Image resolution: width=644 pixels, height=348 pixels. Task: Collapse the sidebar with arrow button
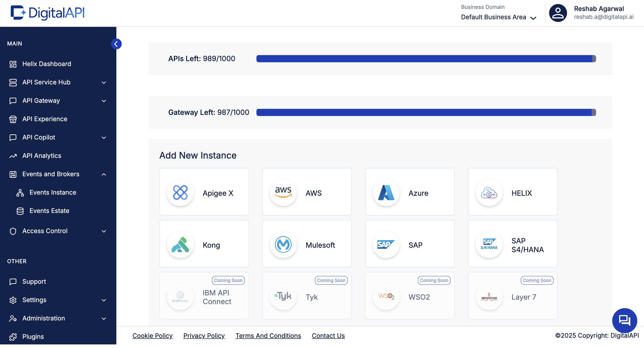(x=116, y=44)
